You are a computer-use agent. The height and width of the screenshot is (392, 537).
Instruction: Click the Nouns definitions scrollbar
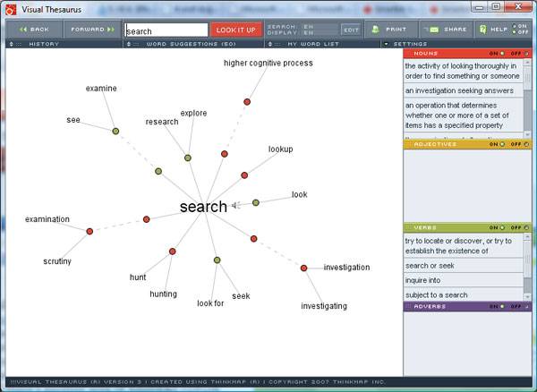pyautogui.click(x=527, y=98)
